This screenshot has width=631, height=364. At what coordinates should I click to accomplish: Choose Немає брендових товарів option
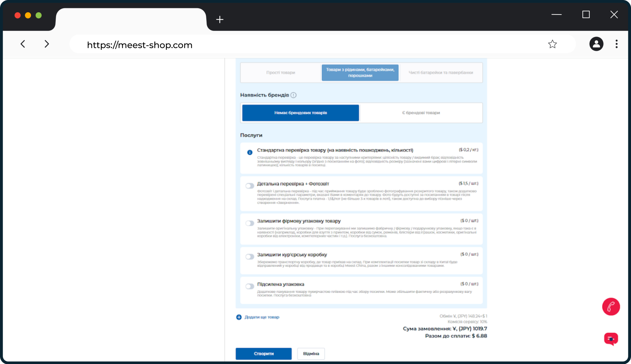(301, 113)
